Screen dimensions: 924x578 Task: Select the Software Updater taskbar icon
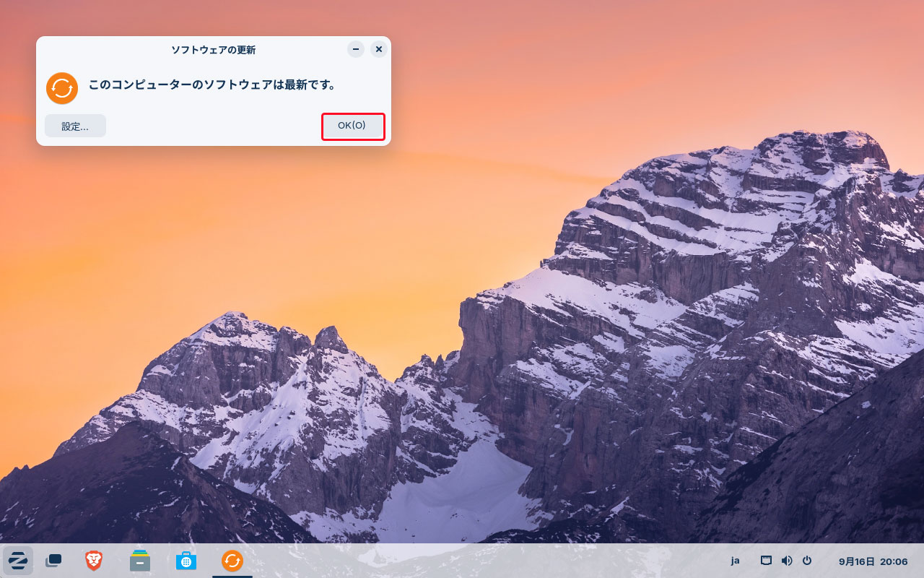coord(232,561)
